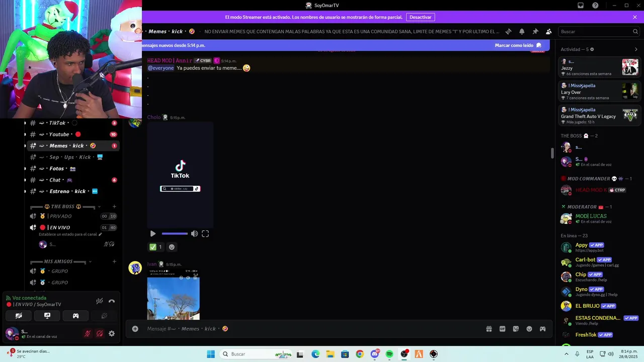Toggle noise suppression in voice panel
Viewport: 644px width, 362px height.
pyautogui.click(x=100, y=301)
